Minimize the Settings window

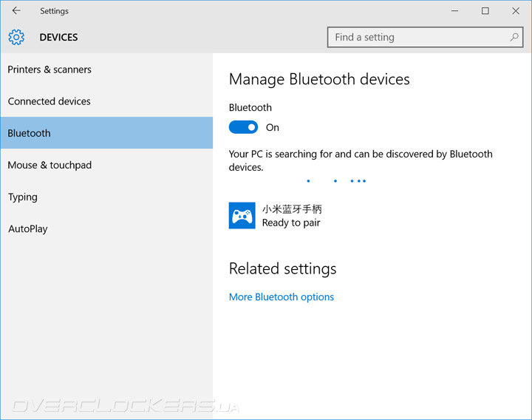tap(453, 11)
